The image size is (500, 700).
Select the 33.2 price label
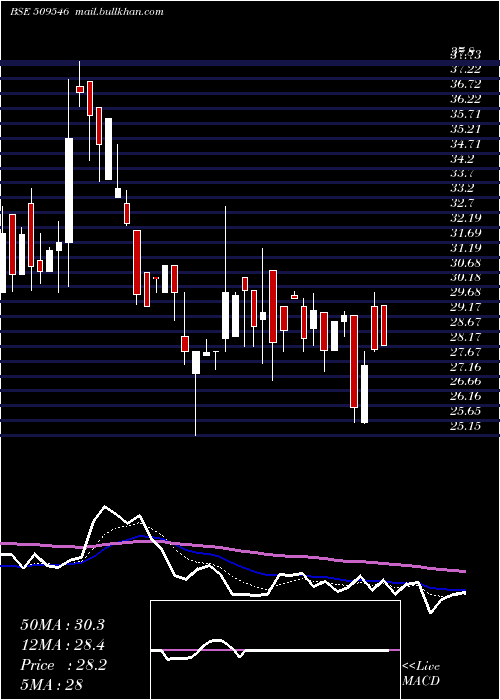[x=462, y=188]
